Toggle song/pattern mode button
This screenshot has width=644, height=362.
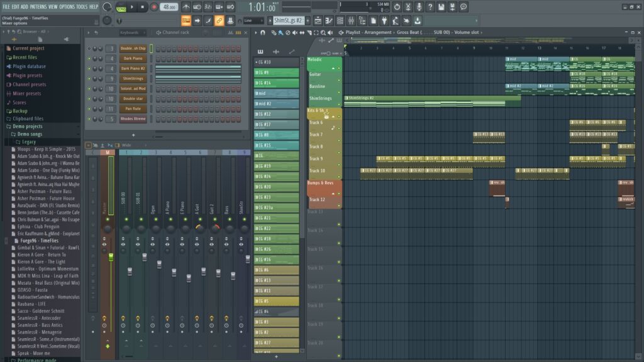[x=121, y=7]
